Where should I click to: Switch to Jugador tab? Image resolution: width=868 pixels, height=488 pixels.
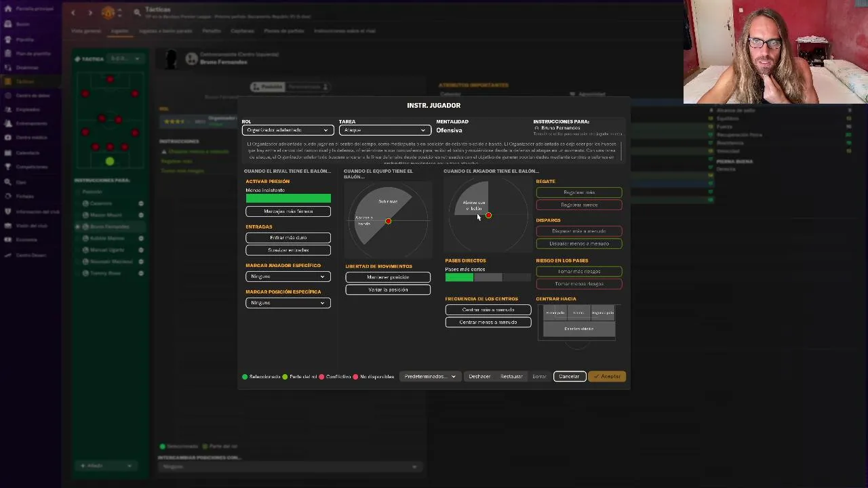[120, 31]
